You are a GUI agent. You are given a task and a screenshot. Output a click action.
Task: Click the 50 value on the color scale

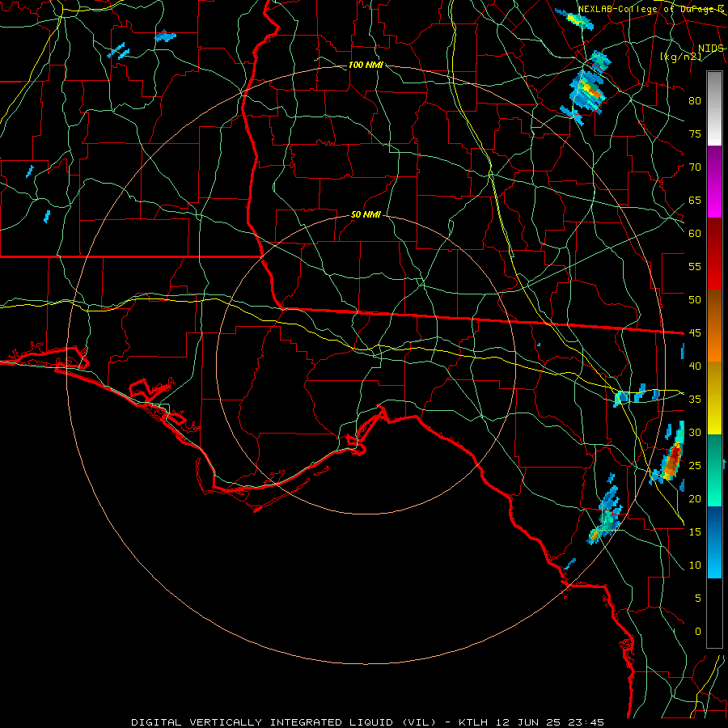pyautogui.click(x=695, y=299)
